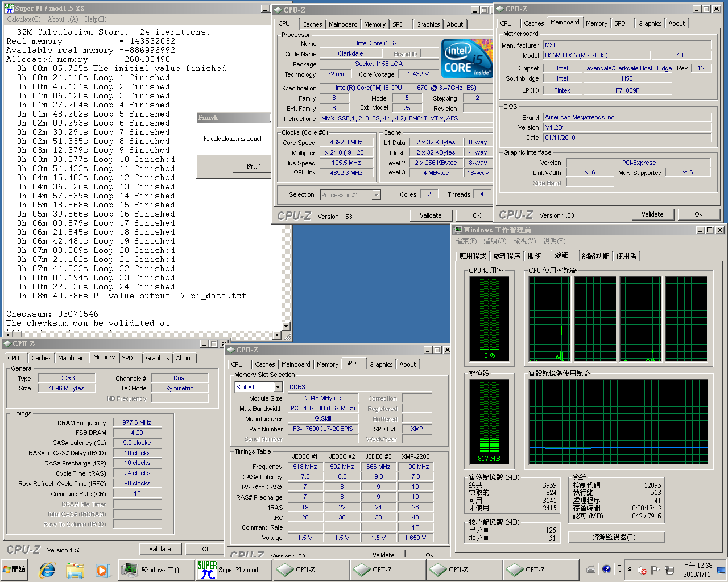Open the Calculate(C) menu in Super PI
Image resolution: width=728 pixels, height=582 pixels.
point(24,19)
